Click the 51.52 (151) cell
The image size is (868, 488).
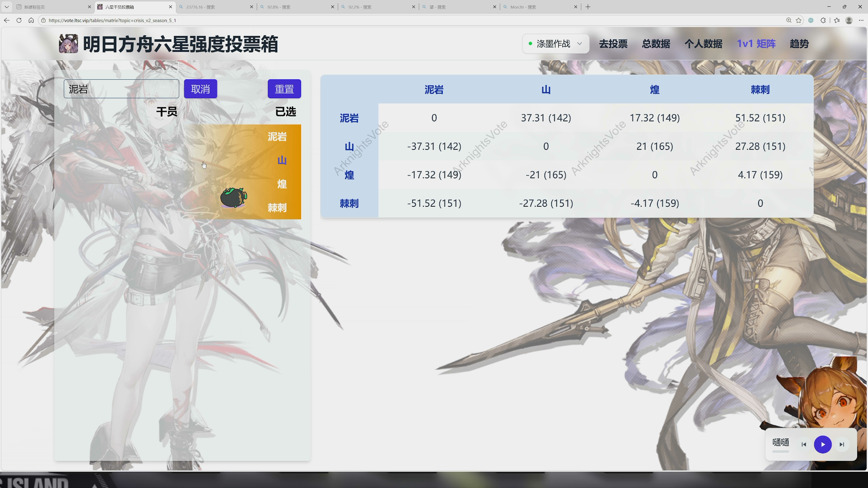point(760,118)
